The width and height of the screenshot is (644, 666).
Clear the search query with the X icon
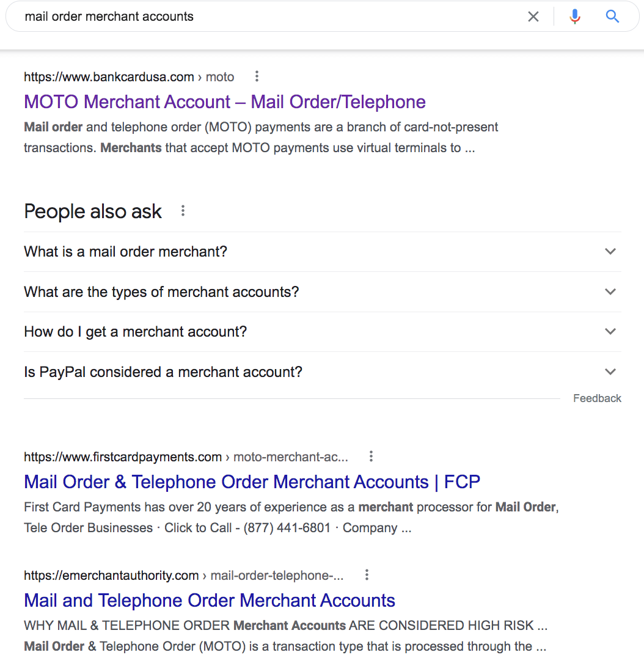click(533, 16)
